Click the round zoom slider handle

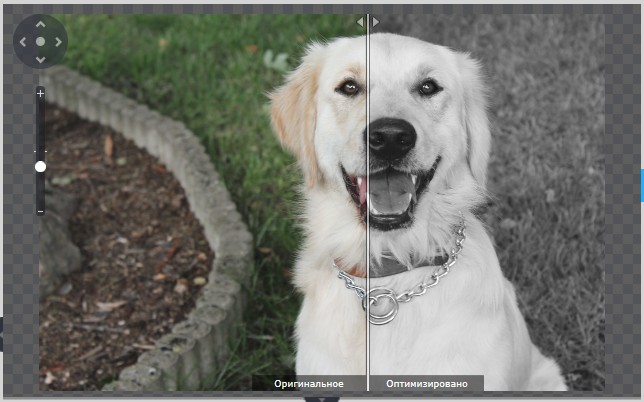40,166
